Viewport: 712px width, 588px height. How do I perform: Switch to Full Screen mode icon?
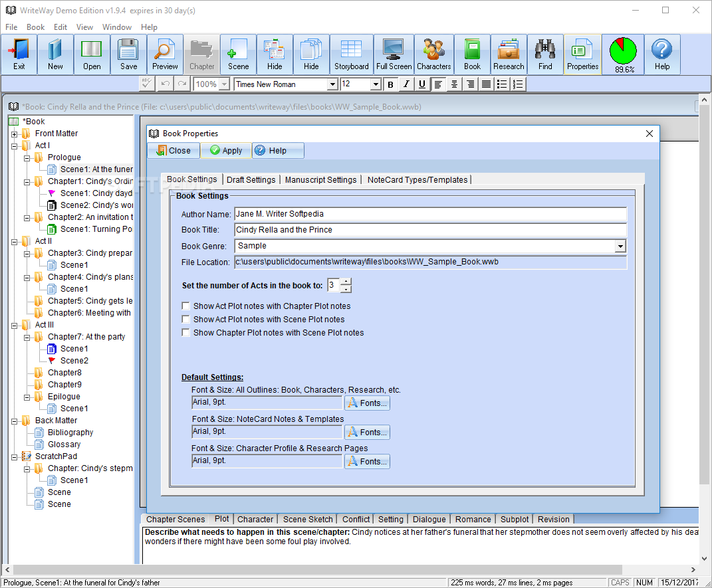click(x=394, y=54)
